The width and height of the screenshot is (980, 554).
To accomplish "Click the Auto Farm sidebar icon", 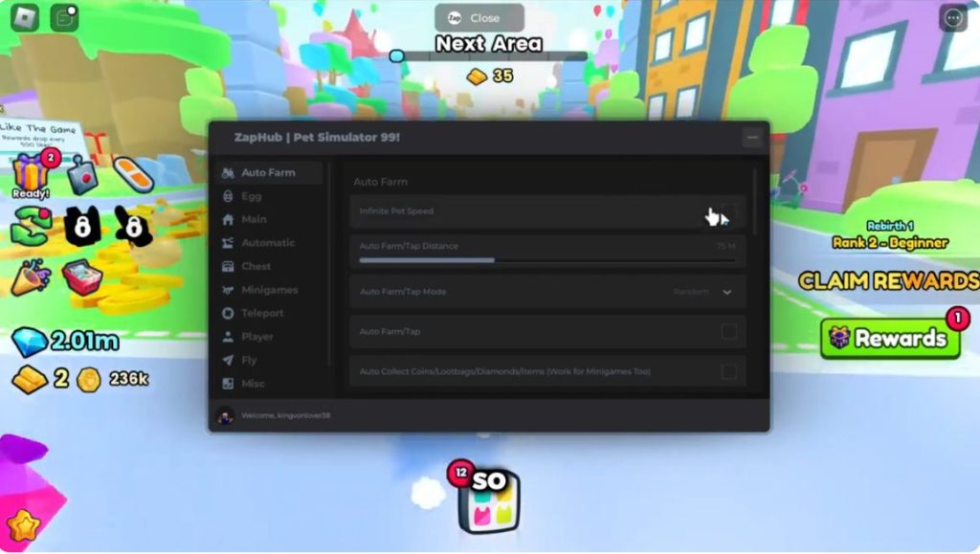I will point(228,173).
